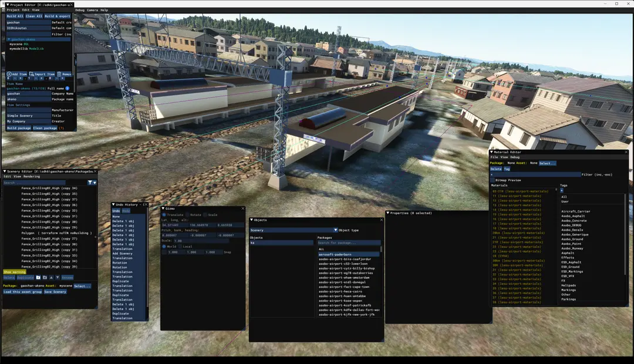Click the move up arrow in Scenery Editor
This screenshot has width=634, height=364.
(51, 278)
